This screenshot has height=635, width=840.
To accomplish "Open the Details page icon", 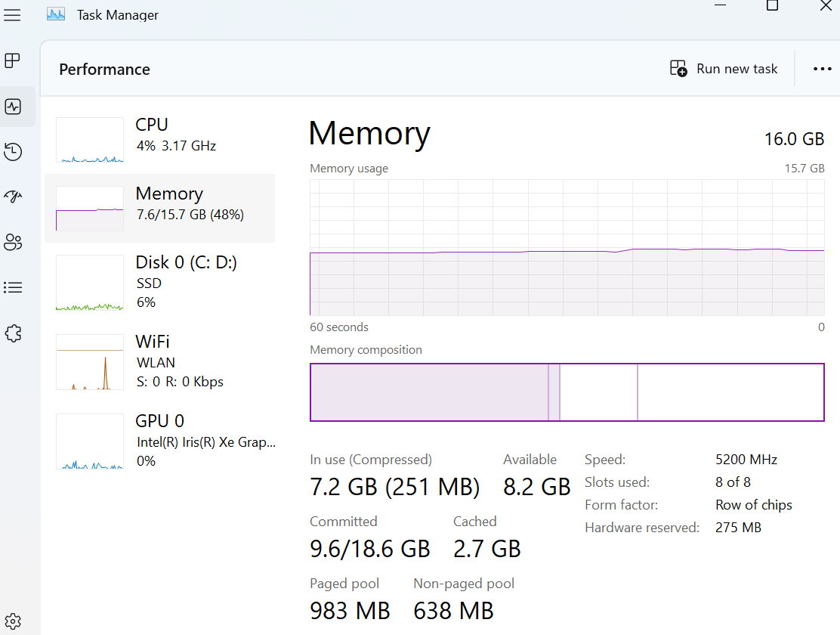I will tap(13, 287).
